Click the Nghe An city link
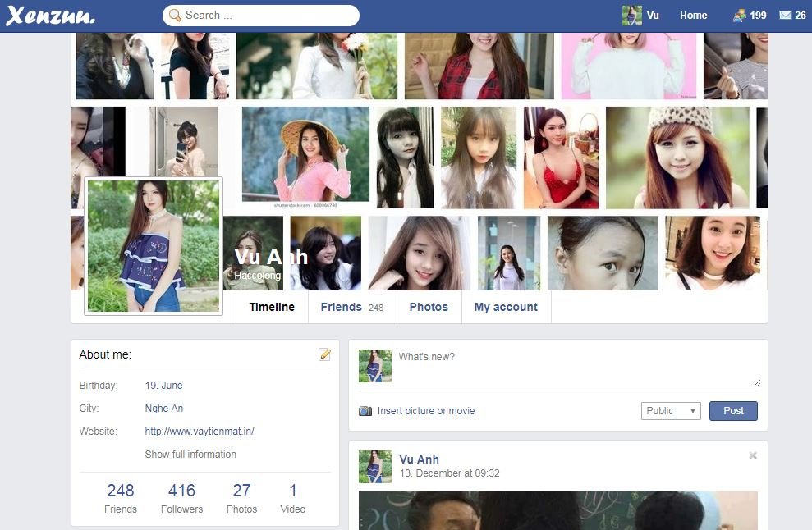Screen dimensions: 812x530 pyautogui.click(x=164, y=409)
